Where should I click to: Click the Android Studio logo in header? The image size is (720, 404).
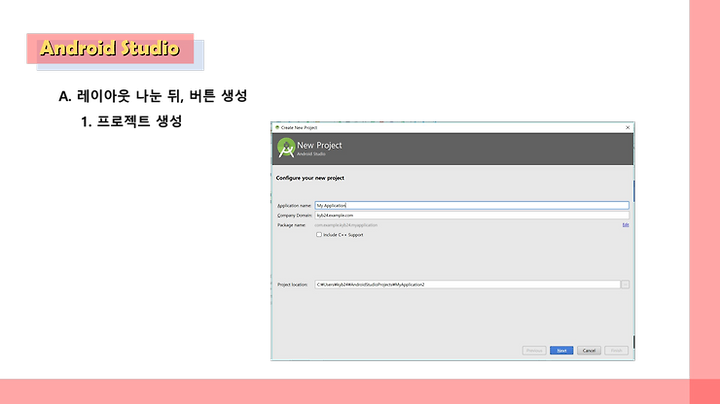(x=286, y=148)
